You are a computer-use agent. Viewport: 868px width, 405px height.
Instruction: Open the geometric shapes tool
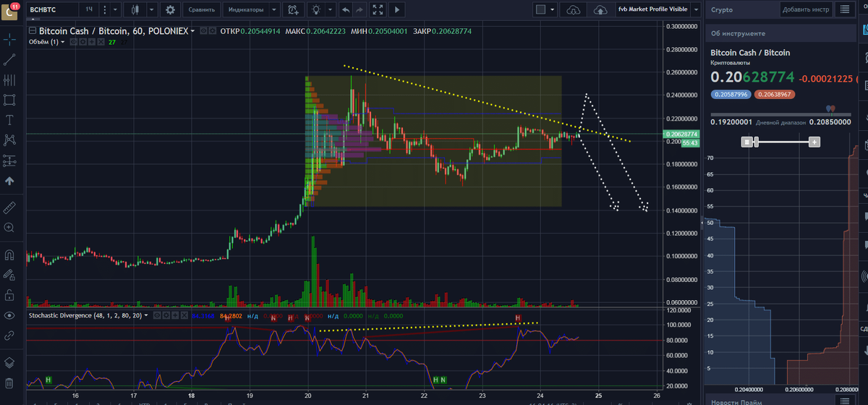9,99
